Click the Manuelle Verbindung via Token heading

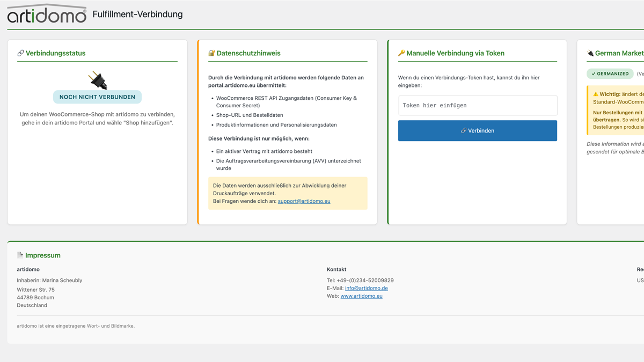(x=456, y=53)
